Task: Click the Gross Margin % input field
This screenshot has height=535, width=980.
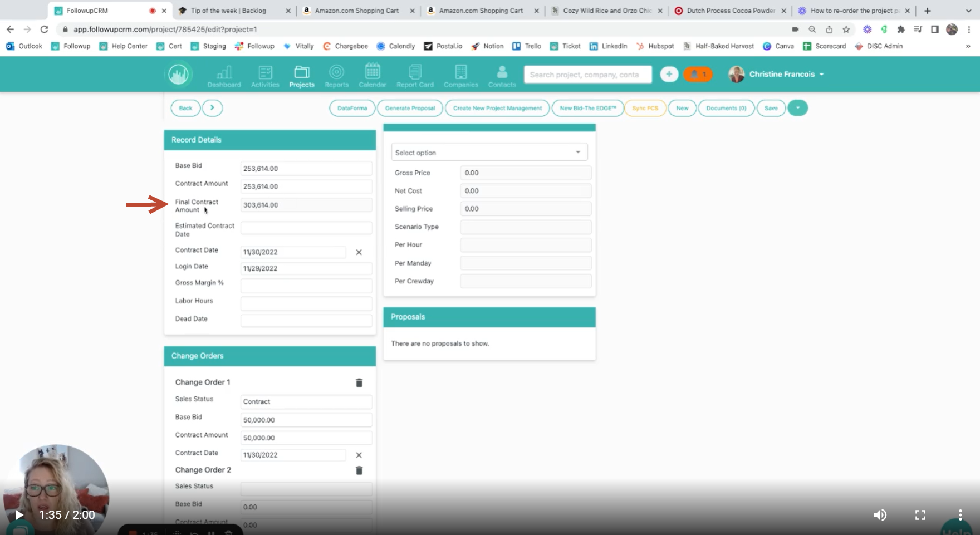Action: click(306, 285)
